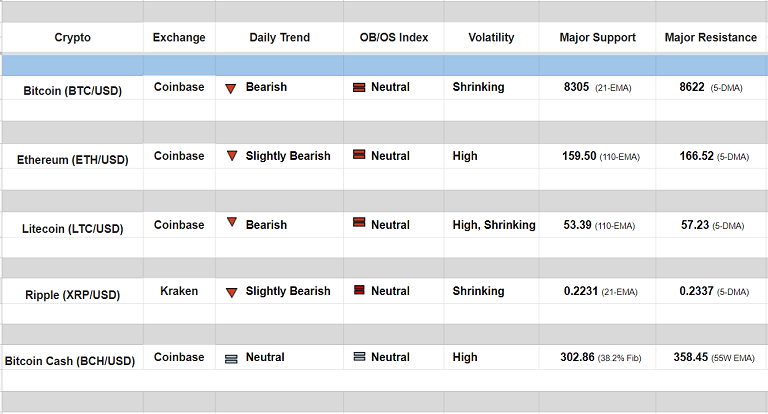Click the blue highlighted divider row
This screenshot has height=414, width=768.
click(384, 65)
